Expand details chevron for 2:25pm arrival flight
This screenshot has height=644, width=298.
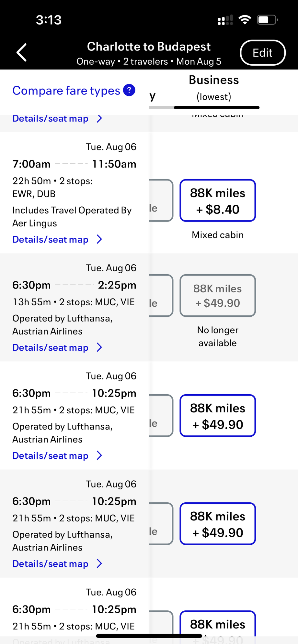pos(99,347)
